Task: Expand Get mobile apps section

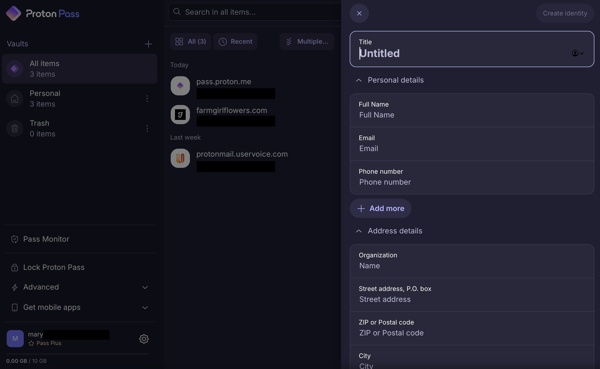Action: pos(80,307)
